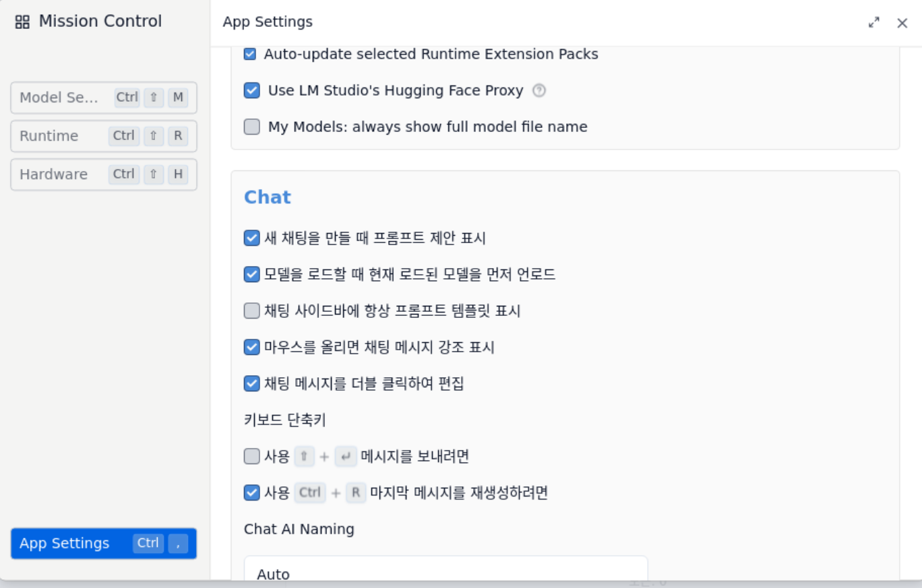Click the 키보드 단축키 label
Viewport: 922px width, 588px height.
click(x=285, y=420)
